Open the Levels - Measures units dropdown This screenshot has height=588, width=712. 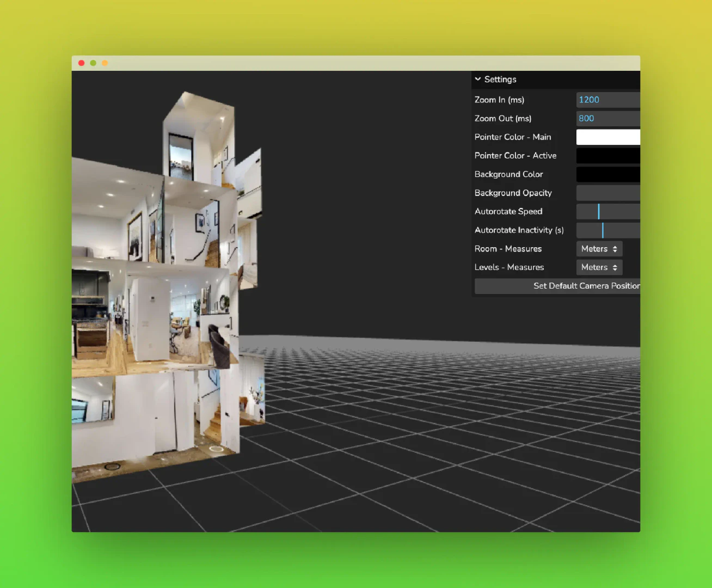(x=599, y=267)
